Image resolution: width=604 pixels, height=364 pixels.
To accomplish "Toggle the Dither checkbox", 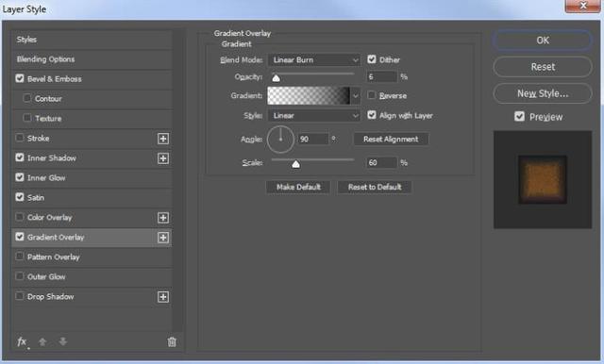I will pyautogui.click(x=371, y=59).
